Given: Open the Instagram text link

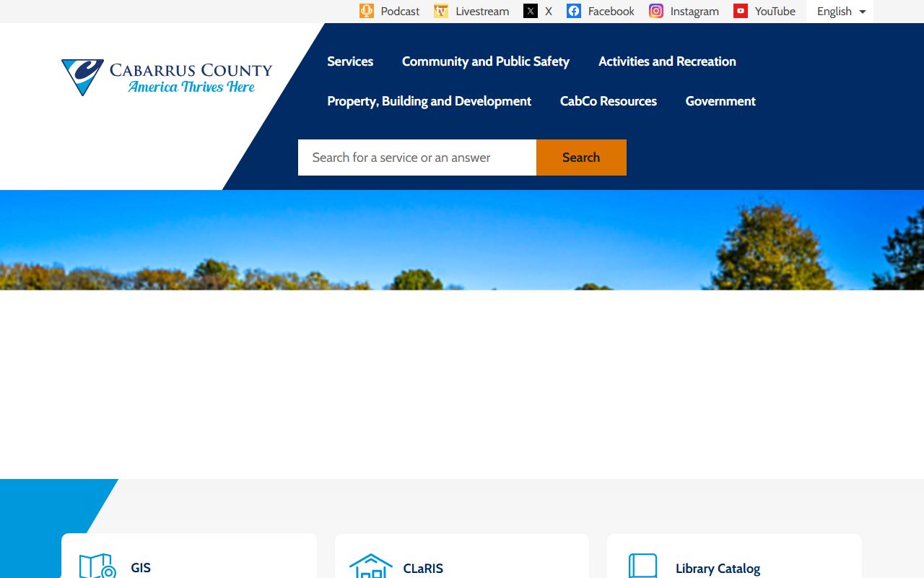Looking at the screenshot, I should [694, 12].
